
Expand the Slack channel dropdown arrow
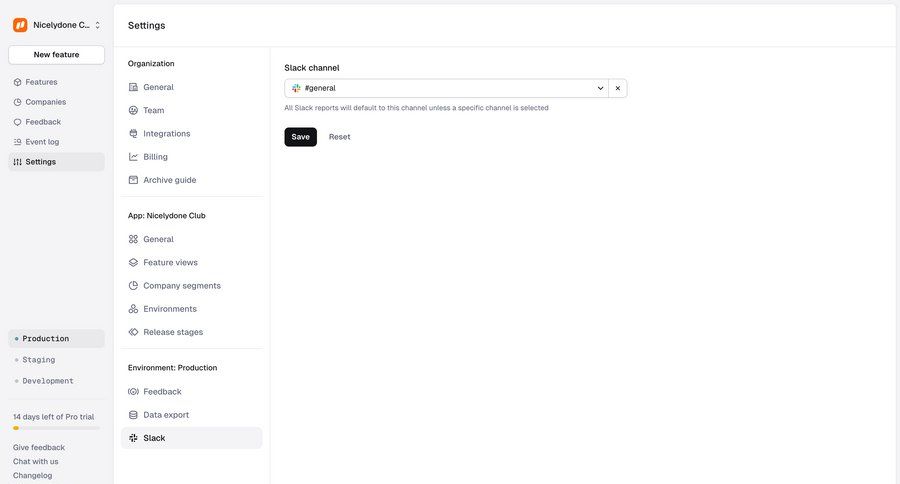[x=600, y=88]
